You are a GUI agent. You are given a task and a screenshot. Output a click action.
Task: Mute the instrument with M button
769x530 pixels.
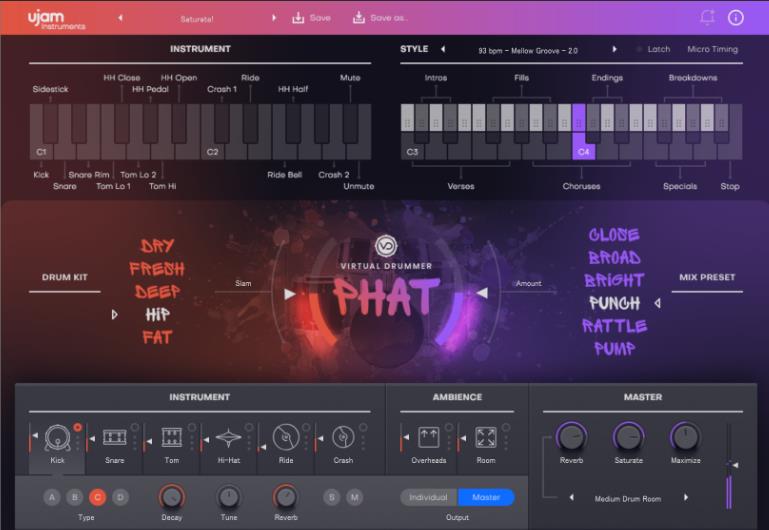click(x=354, y=497)
